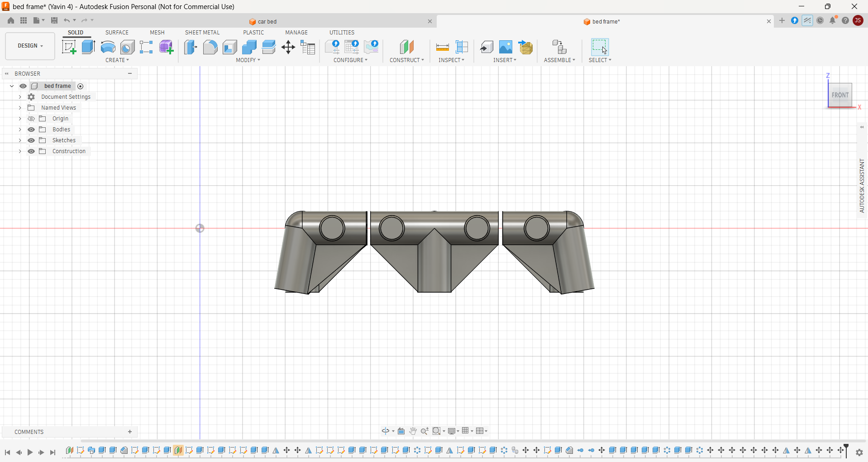Open a new design tab with plus

pos(782,20)
